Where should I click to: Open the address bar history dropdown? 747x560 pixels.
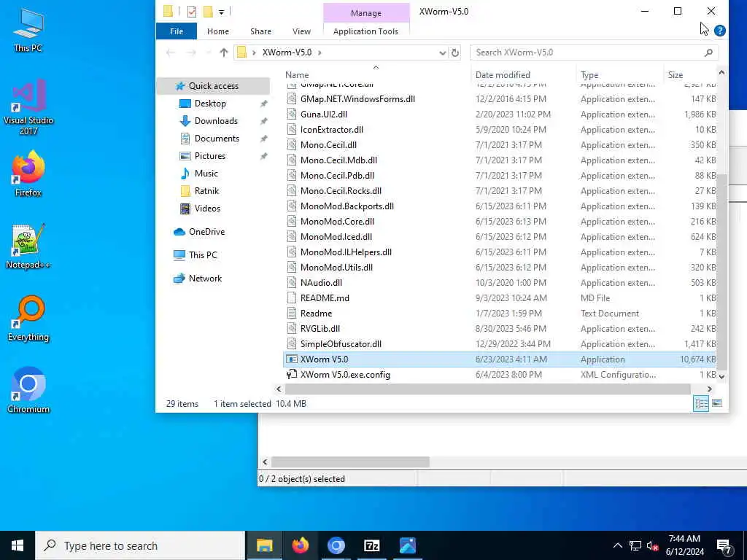pyautogui.click(x=442, y=52)
